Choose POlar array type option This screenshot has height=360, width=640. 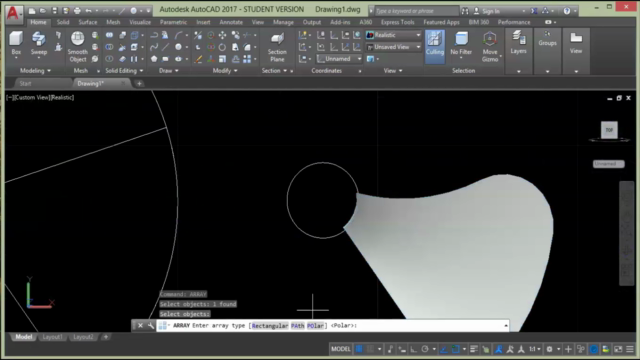[x=316, y=326]
